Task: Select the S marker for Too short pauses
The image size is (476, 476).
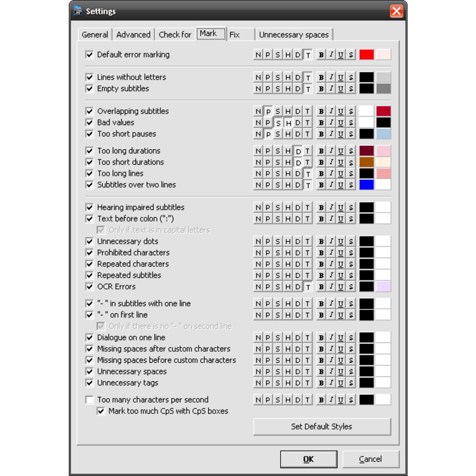Action: tap(278, 134)
